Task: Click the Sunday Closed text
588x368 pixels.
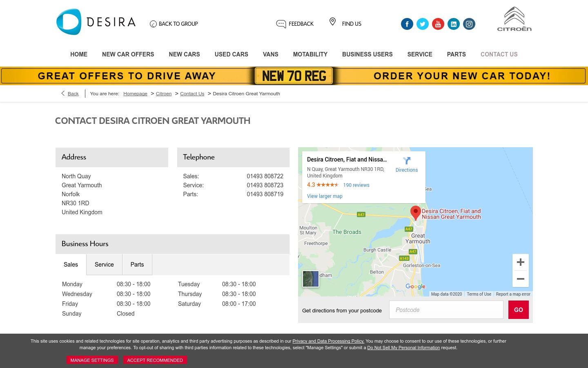Action: 125,314
